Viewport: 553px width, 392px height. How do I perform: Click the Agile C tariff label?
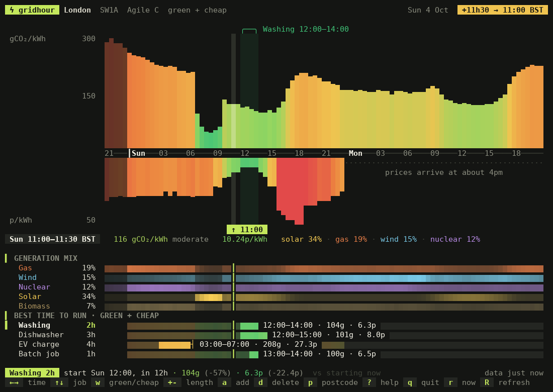coord(143,10)
